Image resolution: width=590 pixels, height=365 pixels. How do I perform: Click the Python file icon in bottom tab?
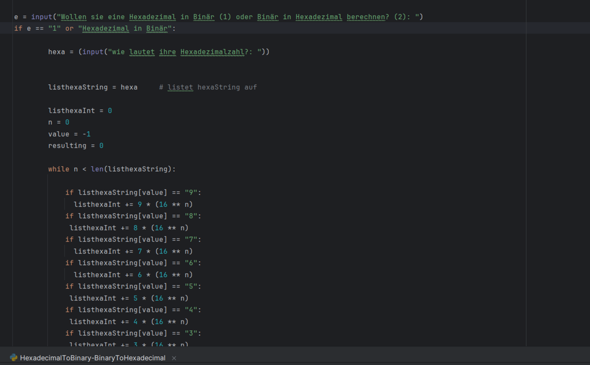coord(14,357)
